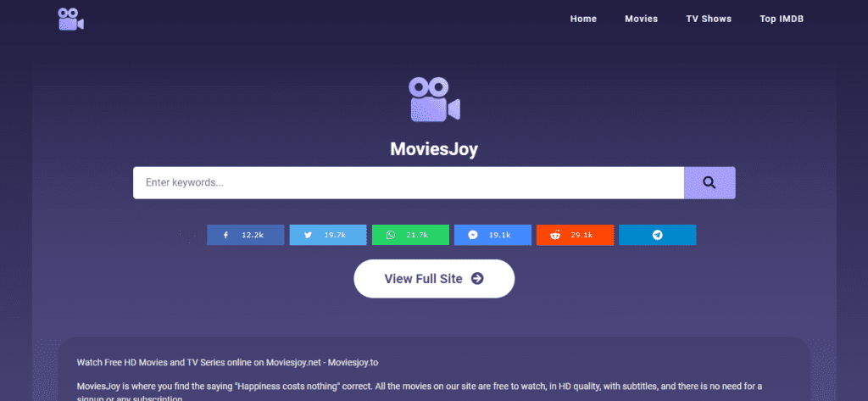Open the Top IMDB menu
The image size is (868, 401).
(782, 19)
